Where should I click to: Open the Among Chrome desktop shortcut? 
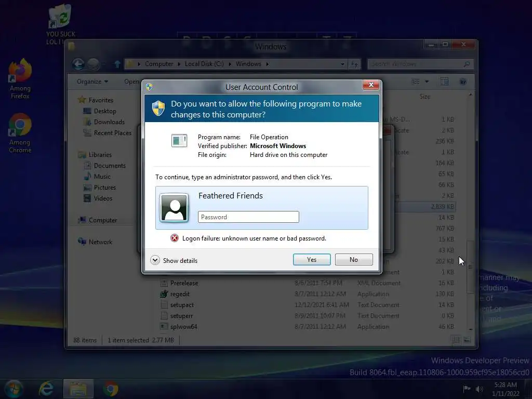pos(20,133)
